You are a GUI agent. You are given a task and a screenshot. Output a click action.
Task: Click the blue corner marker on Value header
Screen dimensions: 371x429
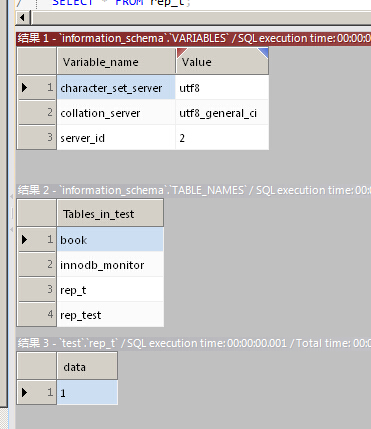264,52
